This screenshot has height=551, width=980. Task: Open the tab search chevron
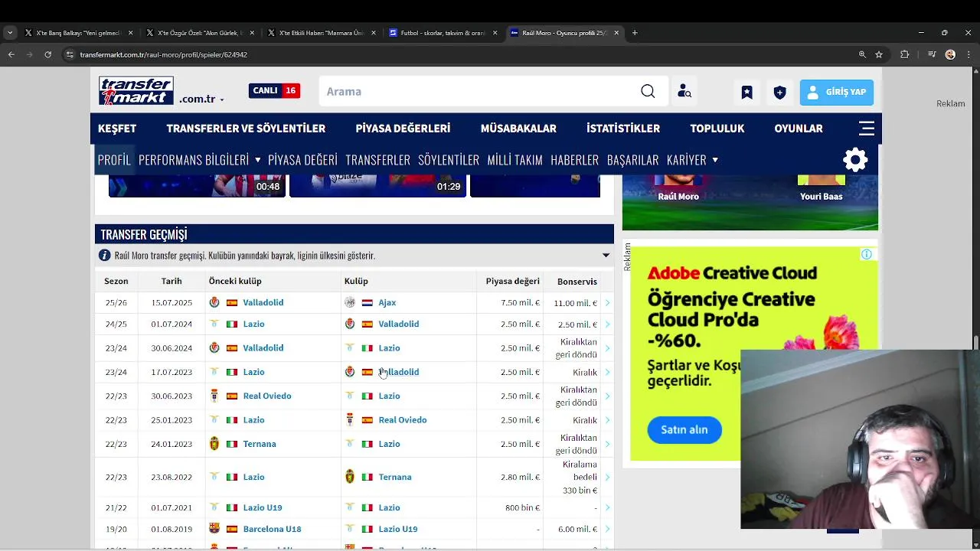coord(10,33)
